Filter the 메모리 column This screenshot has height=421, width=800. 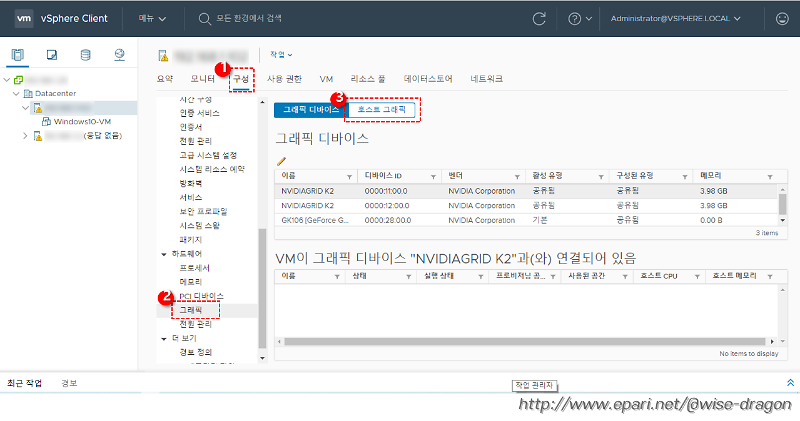(770, 177)
